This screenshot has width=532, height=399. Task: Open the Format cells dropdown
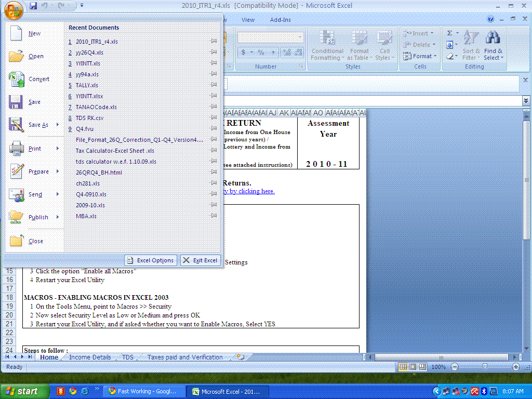click(435, 56)
